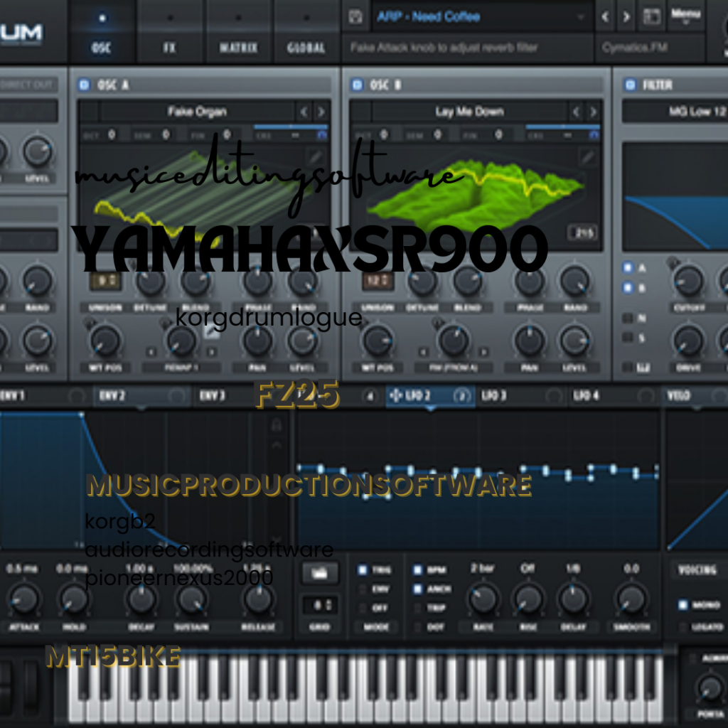Screen dimensions: 728x728
Task: Switch to the OSC tab
Action: pyautogui.click(x=102, y=33)
